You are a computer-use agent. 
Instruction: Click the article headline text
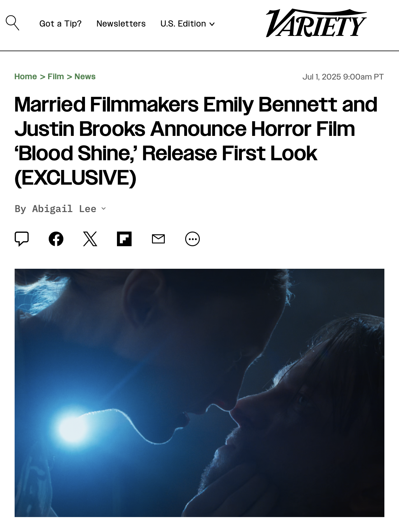point(196,141)
